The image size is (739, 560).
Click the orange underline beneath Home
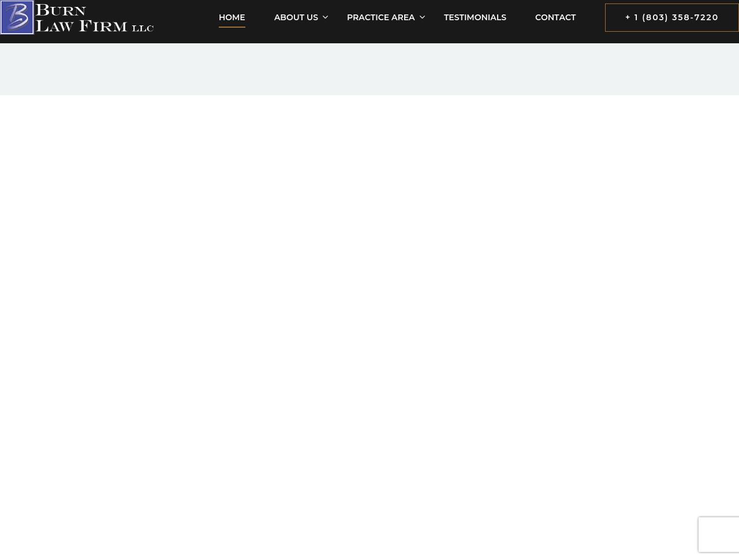click(232, 27)
